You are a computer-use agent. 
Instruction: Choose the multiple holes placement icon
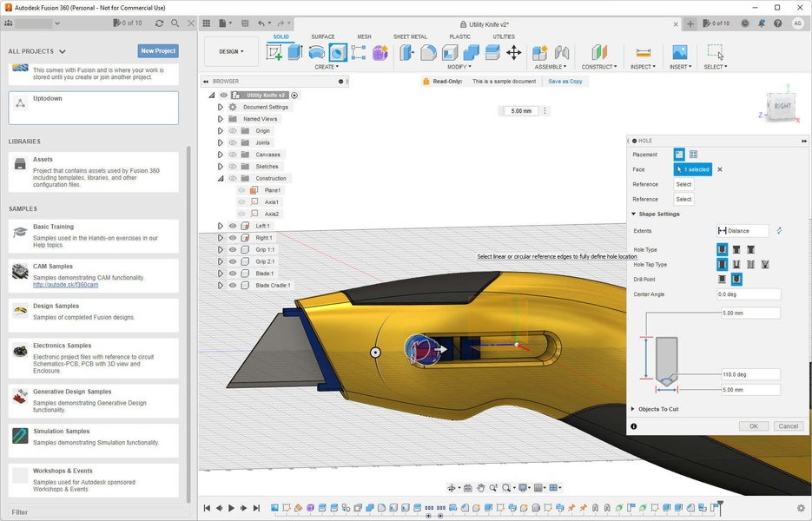coord(693,155)
